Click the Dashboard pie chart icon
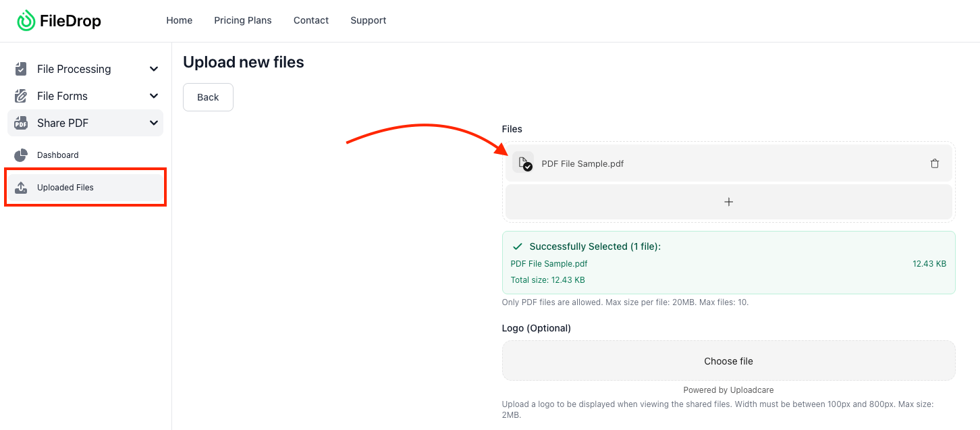Screen dimensions: 980x430 (x=21, y=155)
